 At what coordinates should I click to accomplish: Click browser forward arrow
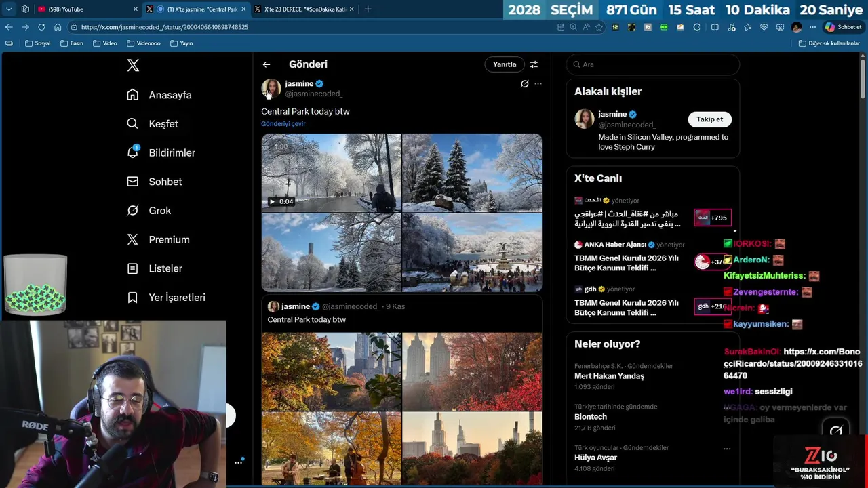[25, 27]
